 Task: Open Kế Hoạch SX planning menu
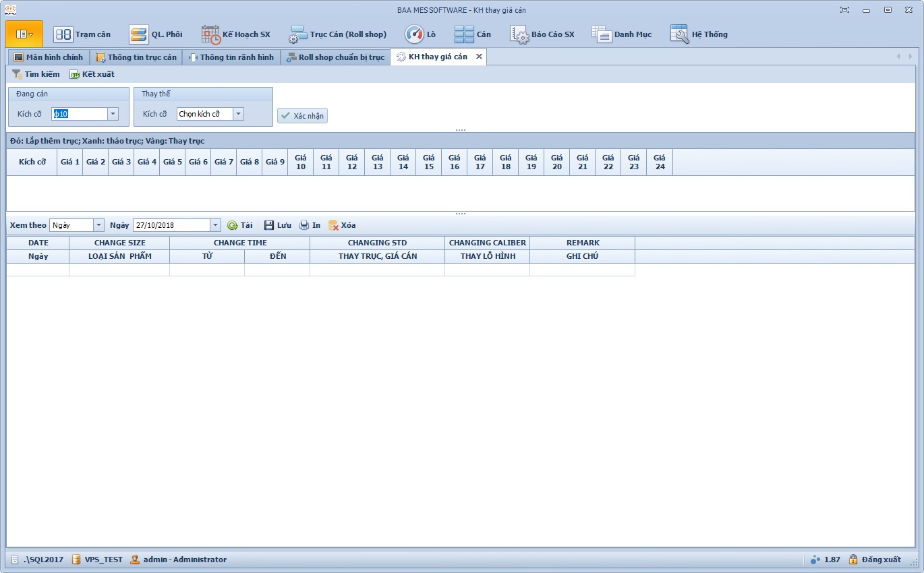click(235, 34)
